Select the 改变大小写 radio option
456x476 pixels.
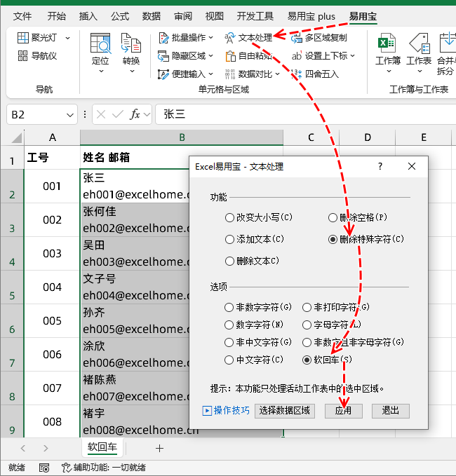[x=229, y=217]
